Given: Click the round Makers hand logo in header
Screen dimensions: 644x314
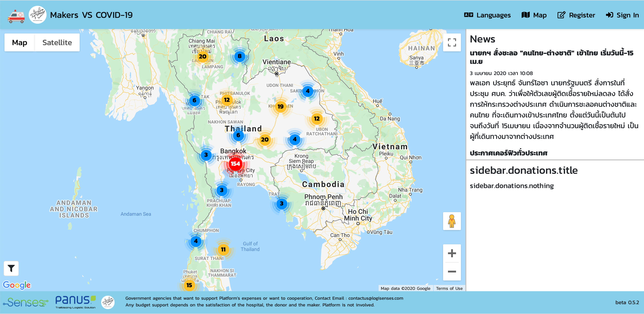Looking at the screenshot, I should [38, 15].
